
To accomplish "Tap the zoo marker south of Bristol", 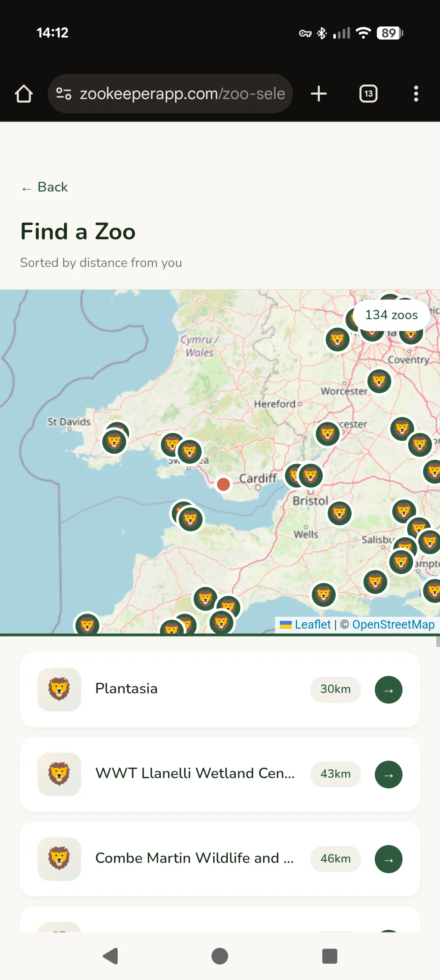I will [x=339, y=513].
